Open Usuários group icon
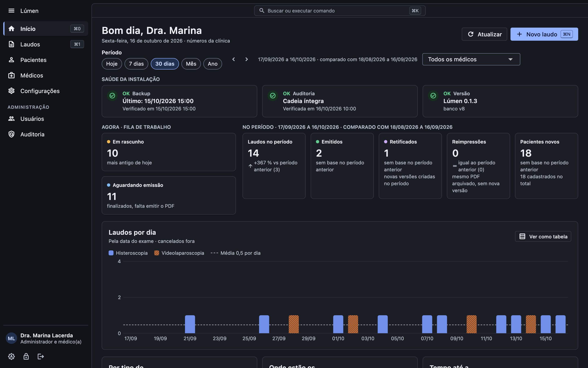This screenshot has width=588, height=368. tap(11, 119)
